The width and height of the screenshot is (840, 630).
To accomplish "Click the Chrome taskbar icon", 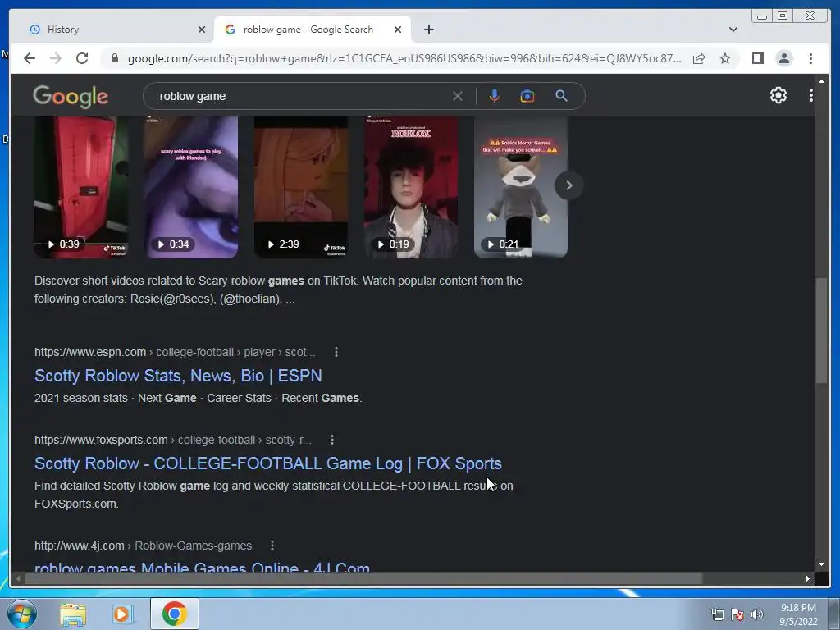I will (174, 614).
